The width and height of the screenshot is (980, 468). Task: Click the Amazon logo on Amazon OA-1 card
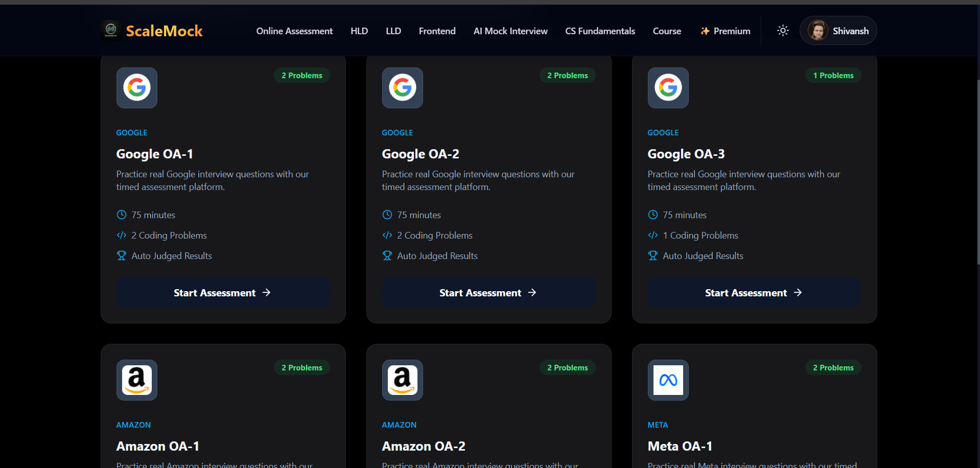point(137,380)
